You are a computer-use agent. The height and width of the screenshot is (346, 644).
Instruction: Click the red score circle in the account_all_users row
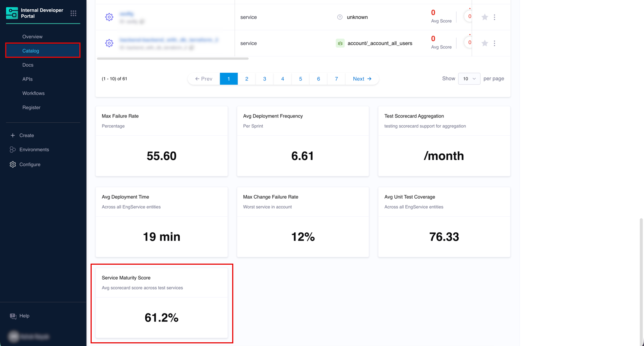pos(469,43)
